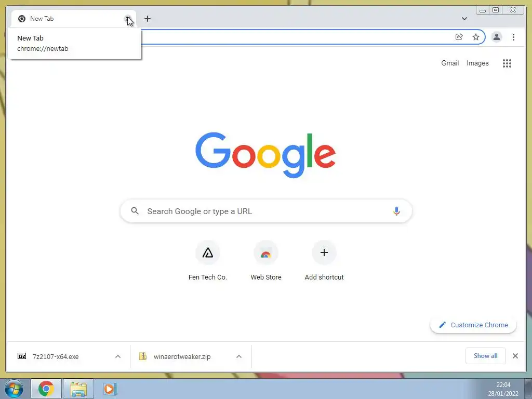The width and height of the screenshot is (532, 399).
Task: Open Fen Tech Co. shortcut
Action: click(x=208, y=261)
